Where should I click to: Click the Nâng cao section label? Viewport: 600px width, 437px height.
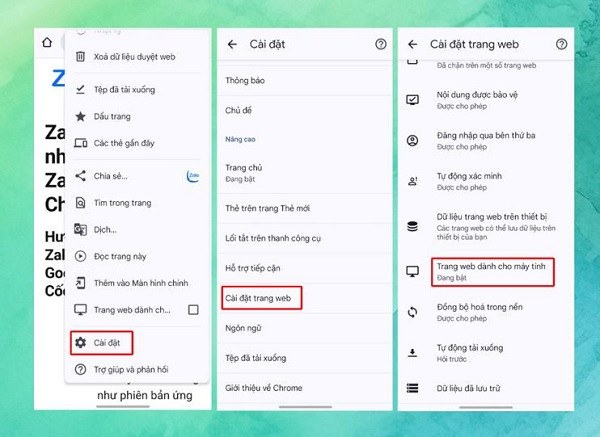point(240,139)
